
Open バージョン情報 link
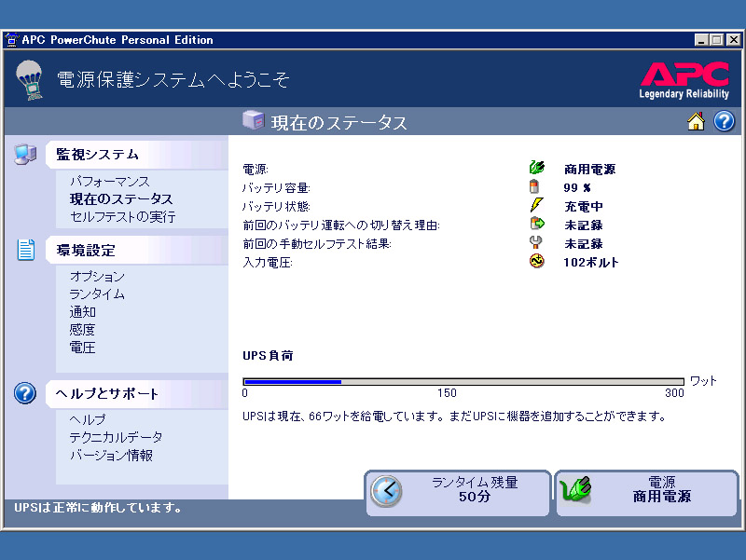[111, 455]
